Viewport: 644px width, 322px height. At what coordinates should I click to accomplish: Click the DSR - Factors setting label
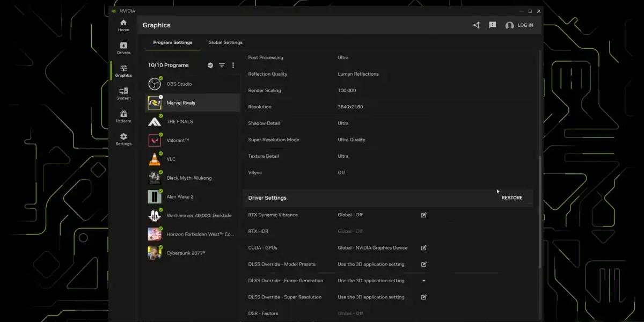tap(263, 313)
